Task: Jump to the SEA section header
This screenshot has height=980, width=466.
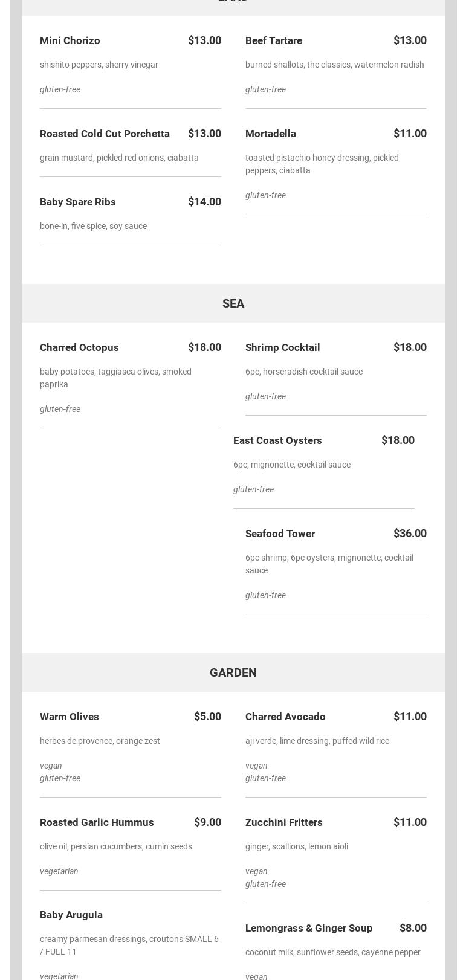Action: [233, 303]
